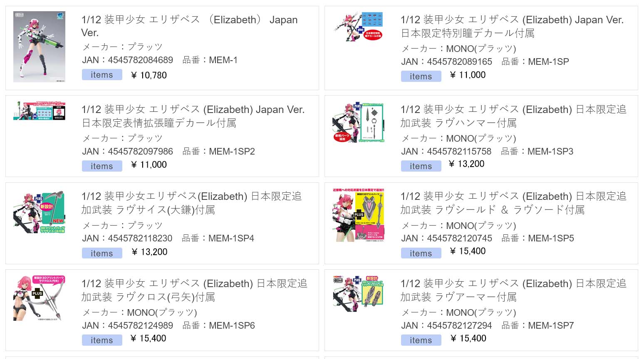View the MEM-1SP2 banner thumbnail
This screenshot has width=644, height=359.
[39, 111]
